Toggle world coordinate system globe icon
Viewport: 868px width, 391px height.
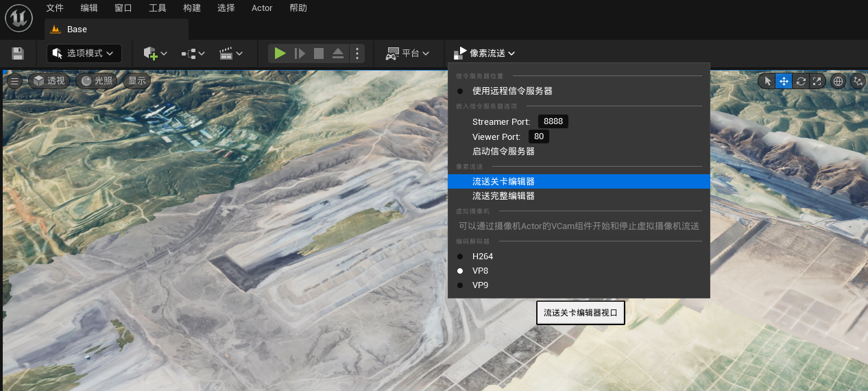coord(838,81)
